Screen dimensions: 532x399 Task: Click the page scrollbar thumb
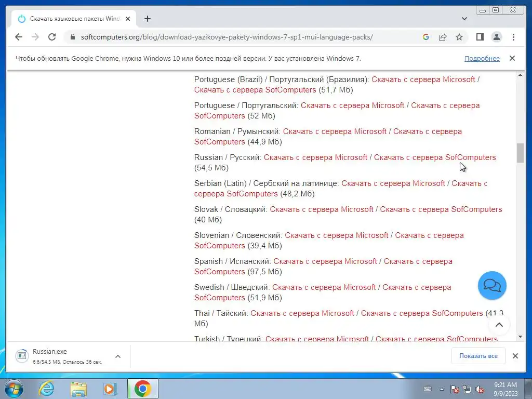pos(520,153)
